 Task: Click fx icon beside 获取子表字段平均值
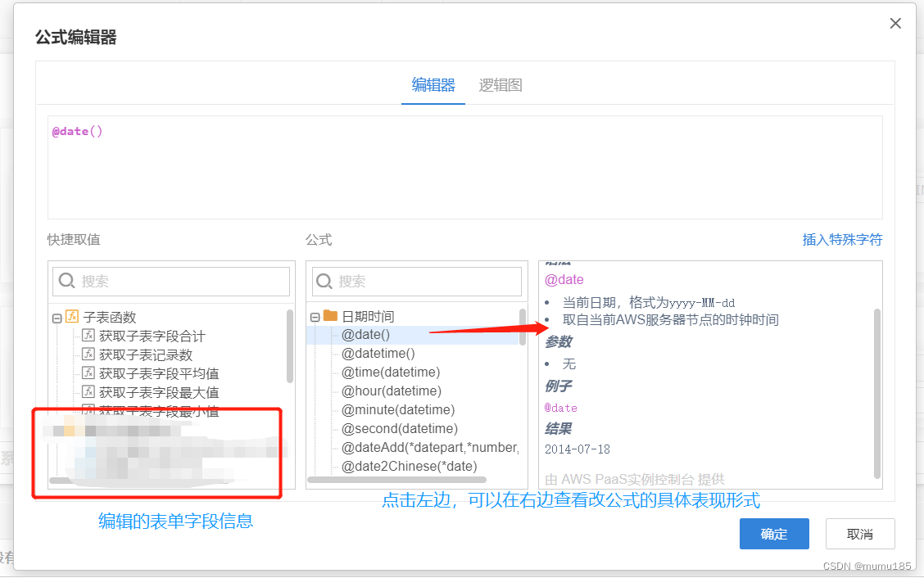[x=88, y=373]
